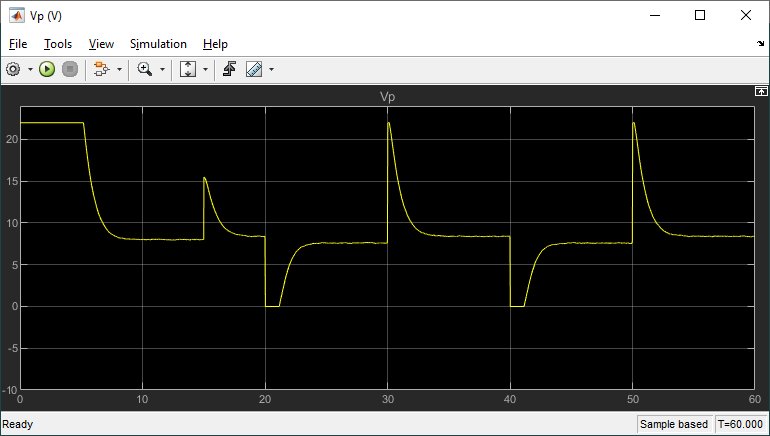Click the View menu
The image size is (770, 436).
click(x=101, y=44)
